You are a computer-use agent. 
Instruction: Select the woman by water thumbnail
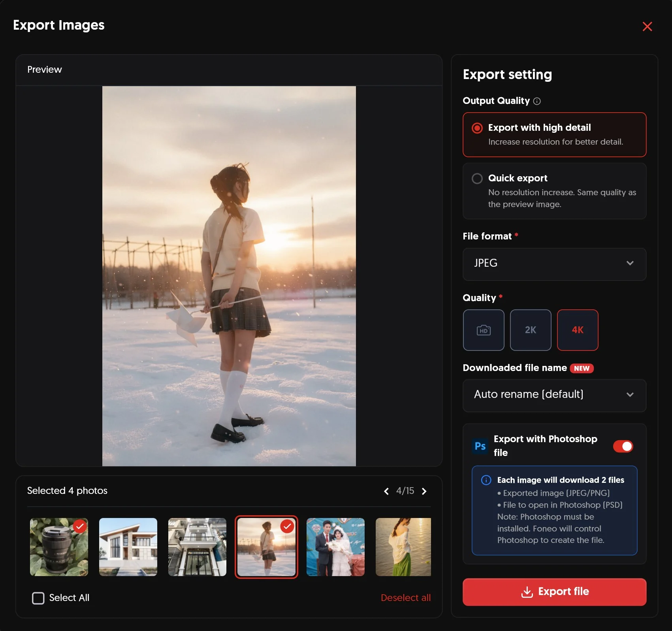[403, 547]
